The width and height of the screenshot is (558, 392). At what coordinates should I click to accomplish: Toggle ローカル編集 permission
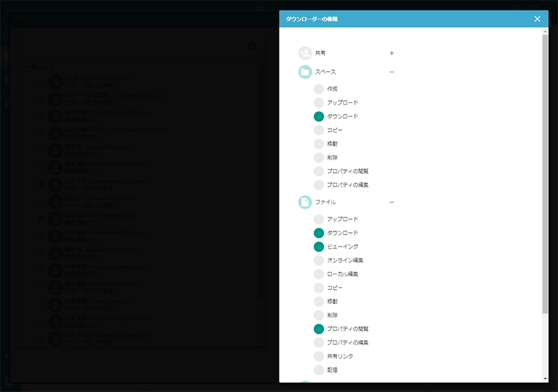click(319, 274)
